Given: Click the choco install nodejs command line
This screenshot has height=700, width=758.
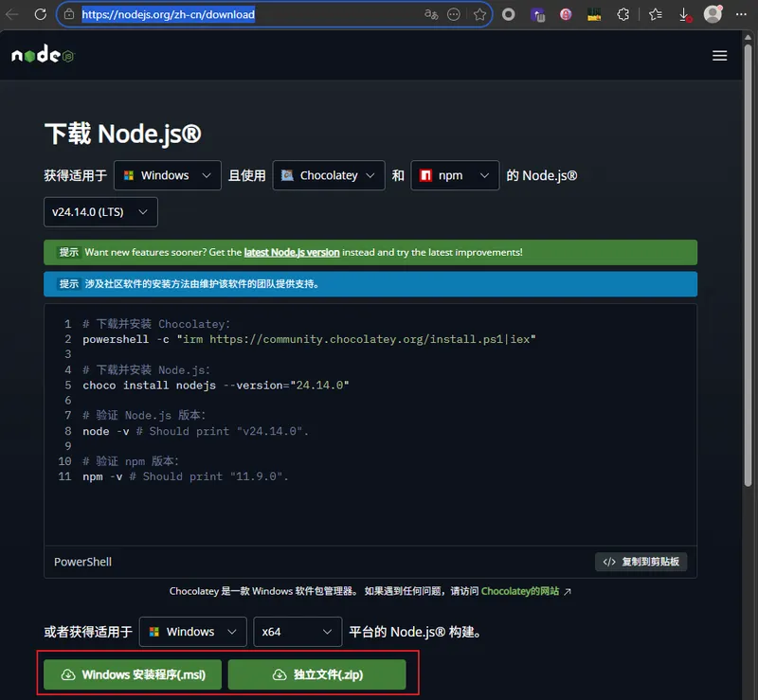Looking at the screenshot, I should (x=216, y=386).
